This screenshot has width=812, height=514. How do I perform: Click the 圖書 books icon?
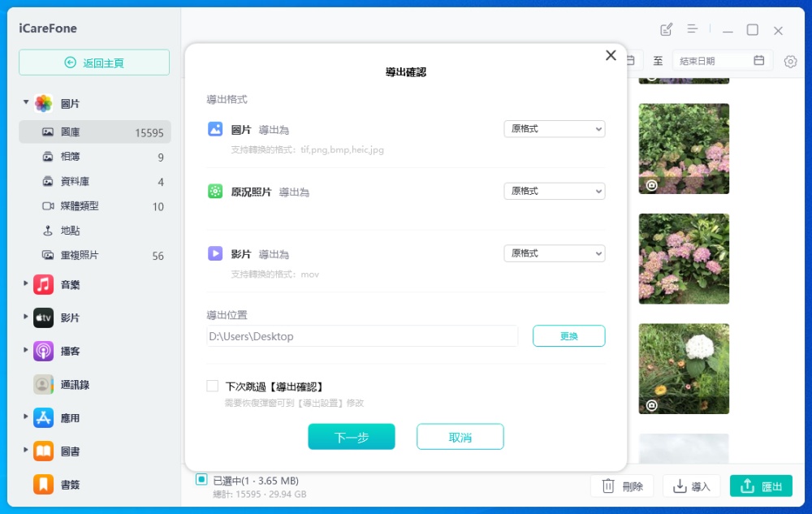(x=44, y=451)
